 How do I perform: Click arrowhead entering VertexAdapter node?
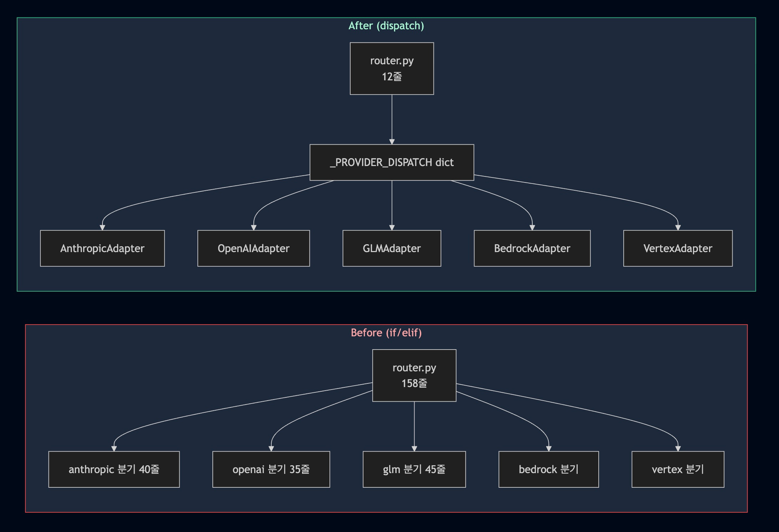coord(678,227)
